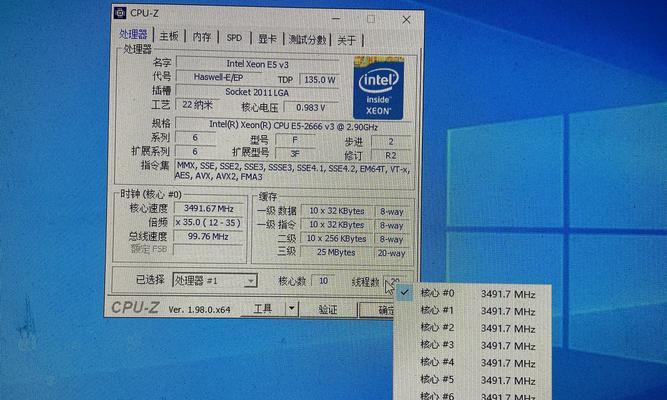Image resolution: width=667 pixels, height=400 pixels.
Task: Click the 规格 field with E5-2666 v3
Action: tap(294, 126)
